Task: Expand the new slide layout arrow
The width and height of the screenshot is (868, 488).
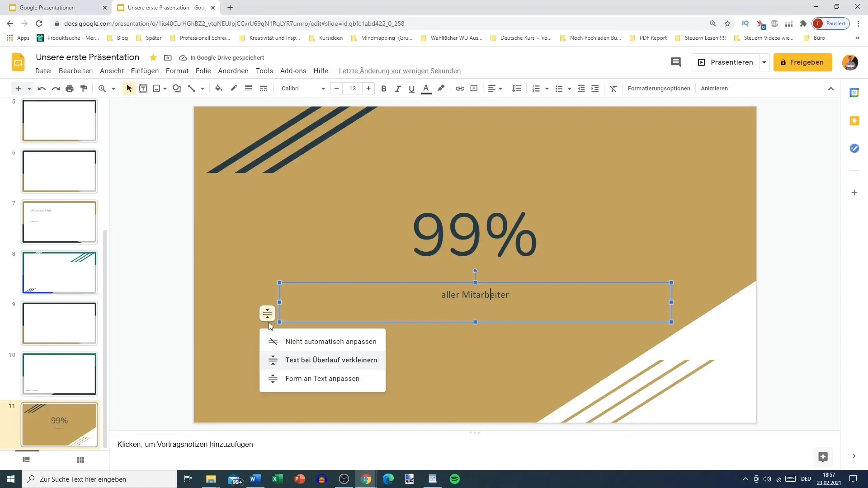Action: point(29,89)
